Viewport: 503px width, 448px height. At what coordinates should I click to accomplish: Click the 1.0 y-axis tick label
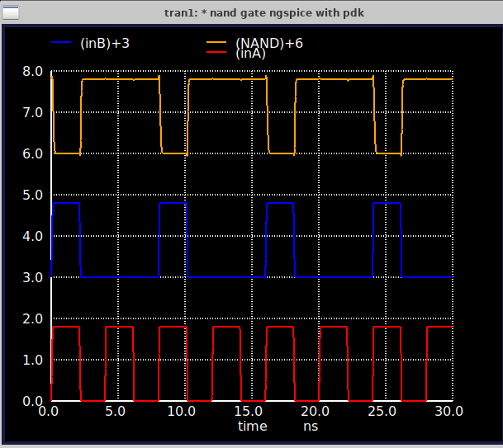32,361
